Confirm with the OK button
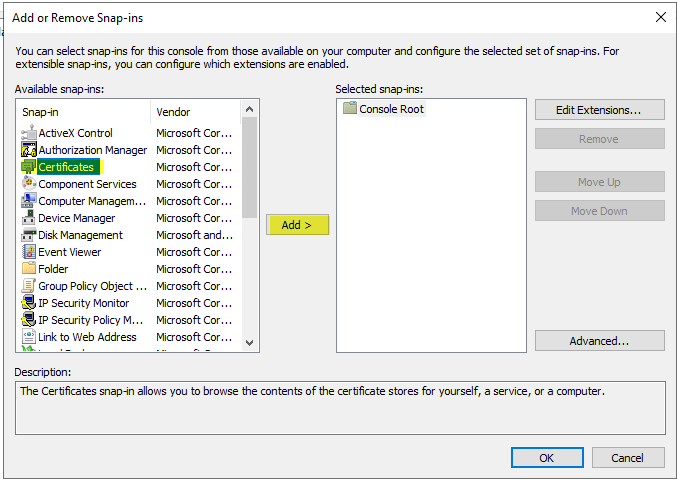 click(547, 458)
